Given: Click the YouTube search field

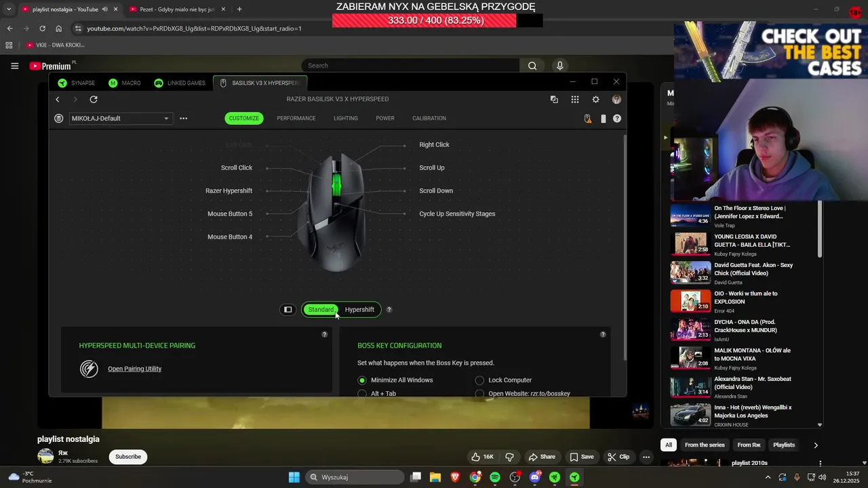Looking at the screenshot, I should [x=410, y=66].
